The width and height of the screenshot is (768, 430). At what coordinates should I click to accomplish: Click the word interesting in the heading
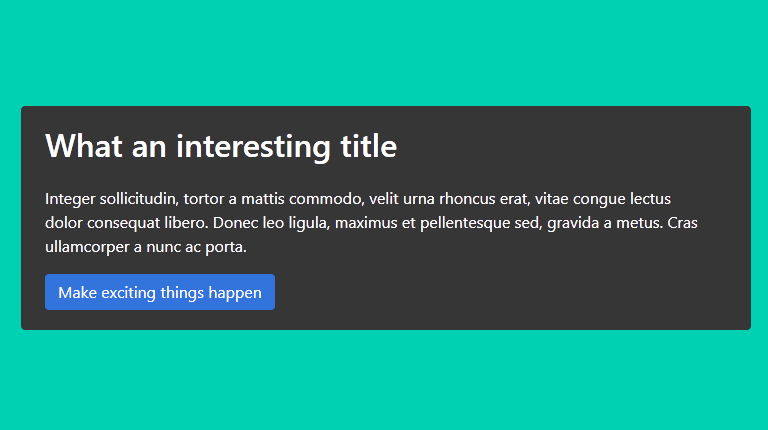click(253, 146)
